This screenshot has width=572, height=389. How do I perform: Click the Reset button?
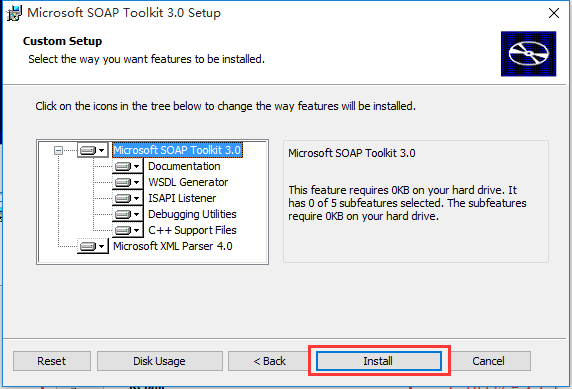[x=52, y=361]
